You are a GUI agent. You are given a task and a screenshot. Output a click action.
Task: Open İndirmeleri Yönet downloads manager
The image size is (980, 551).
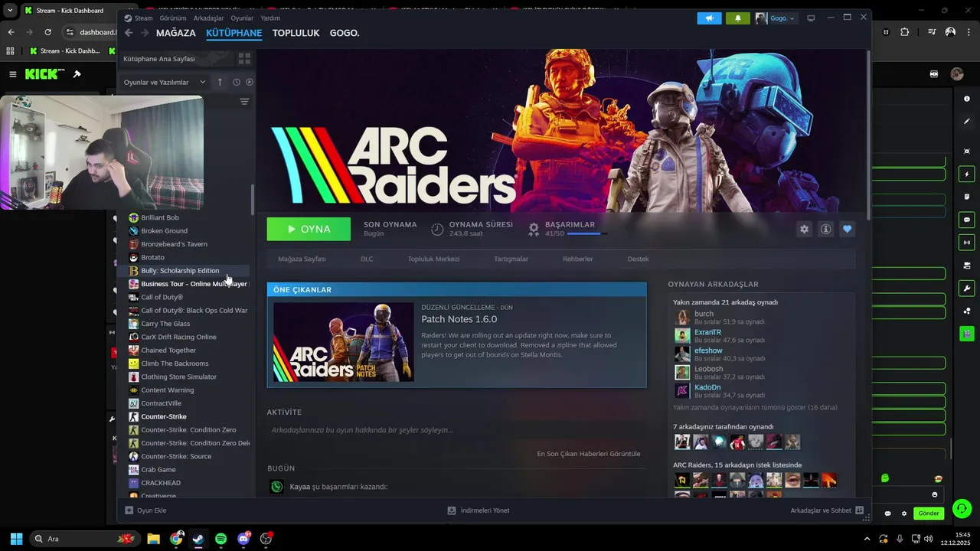479,510
